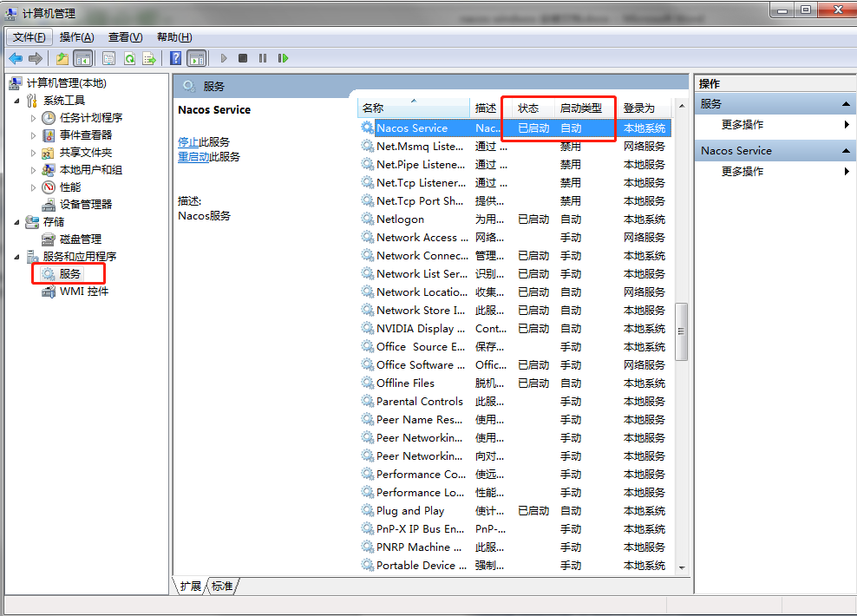Toggle the console tree with its toolbar icon

click(82, 58)
